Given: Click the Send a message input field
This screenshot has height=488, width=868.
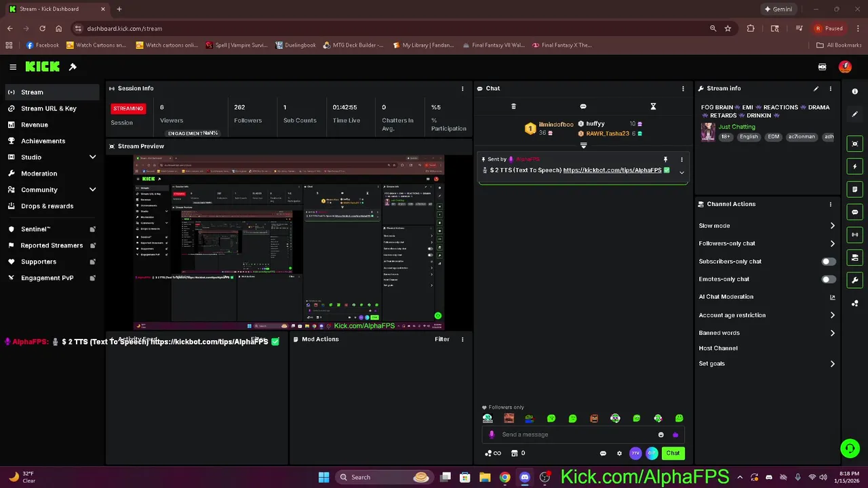Looking at the screenshot, I should point(584,434).
